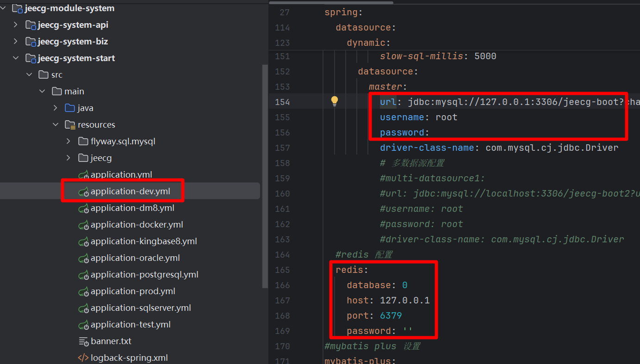Expand the flyway.sql.mysql folder

tap(68, 142)
